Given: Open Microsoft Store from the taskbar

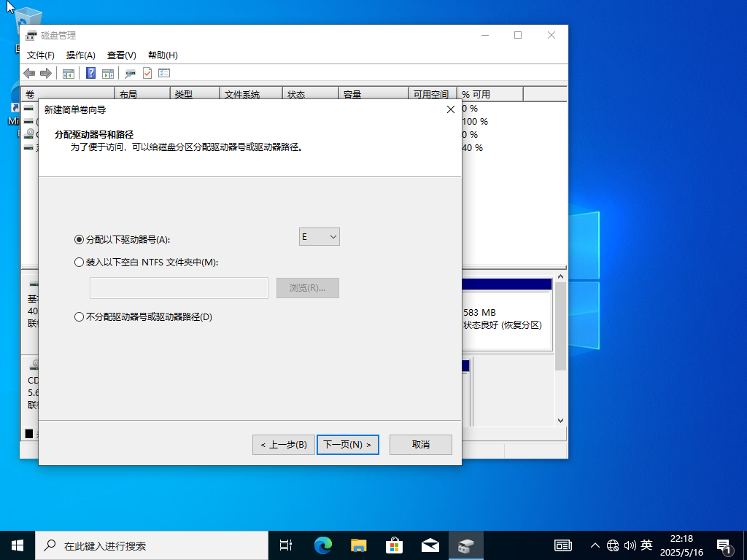Looking at the screenshot, I should tap(395, 545).
